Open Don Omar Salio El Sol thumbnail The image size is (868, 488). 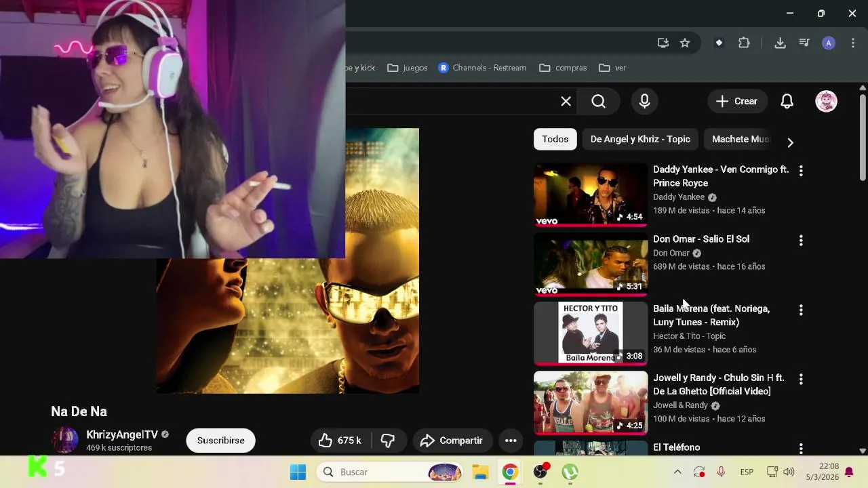(x=591, y=264)
